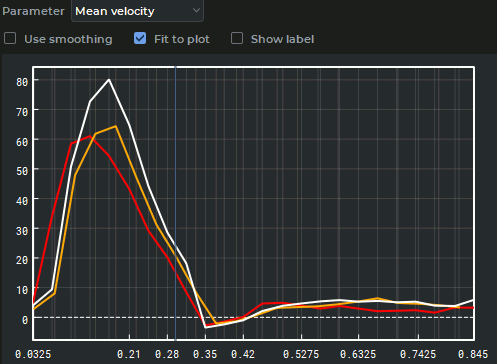Click the x-axis label 0.42
Viewport: 497px width, 364px height.
(243, 354)
